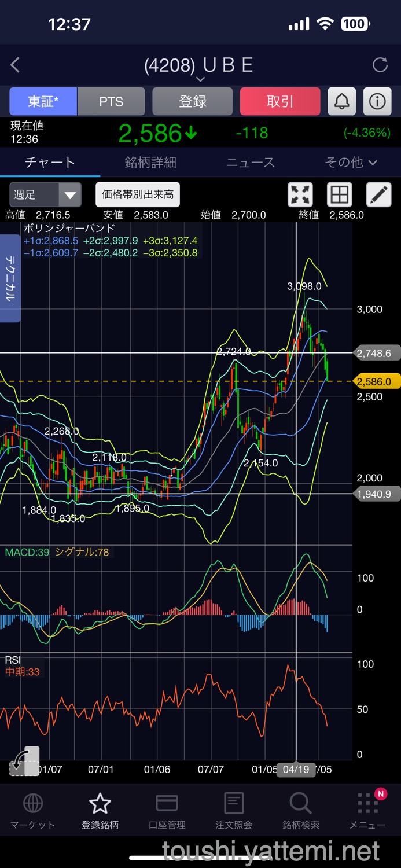Refresh the stock quote data

380,65
